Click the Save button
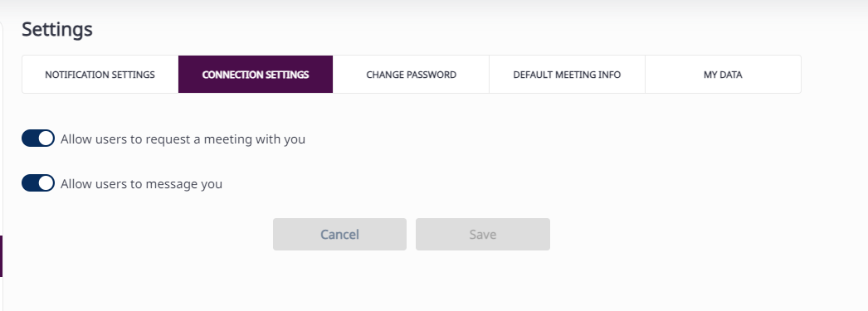868x311 pixels. point(483,234)
